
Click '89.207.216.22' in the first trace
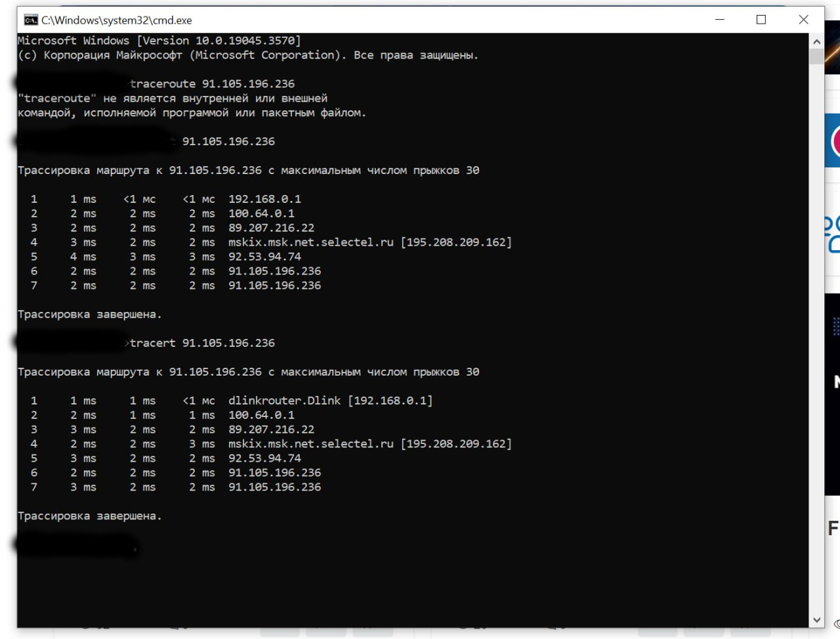click(271, 228)
